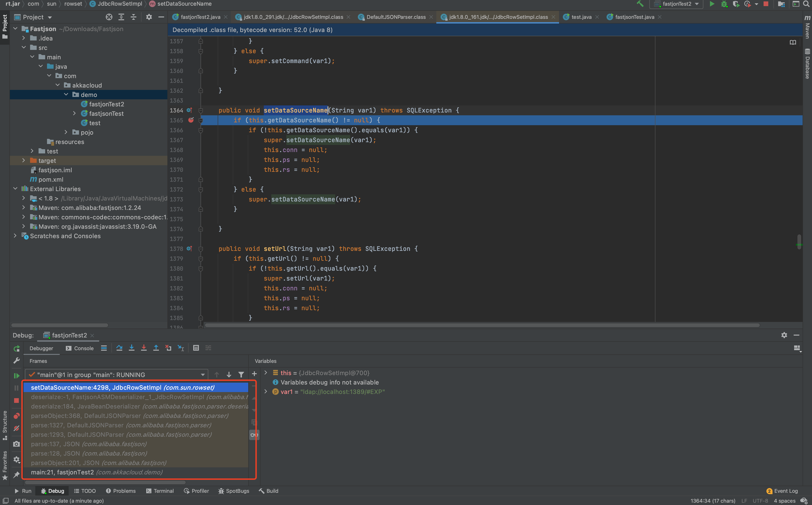
Task: Click Show Execution Point icon next to Console
Action: pos(104,348)
